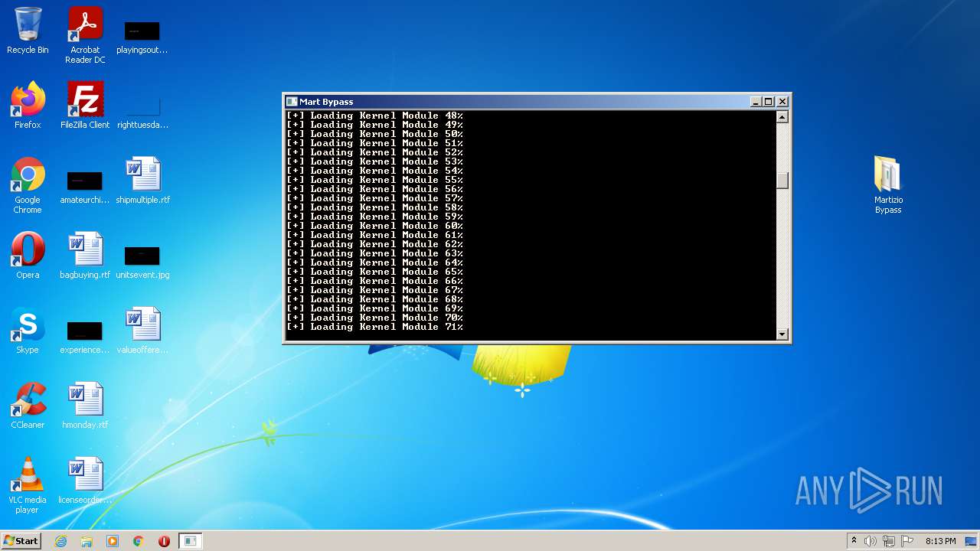Click the 'Loading Kernel Module 60%' line

[374, 226]
